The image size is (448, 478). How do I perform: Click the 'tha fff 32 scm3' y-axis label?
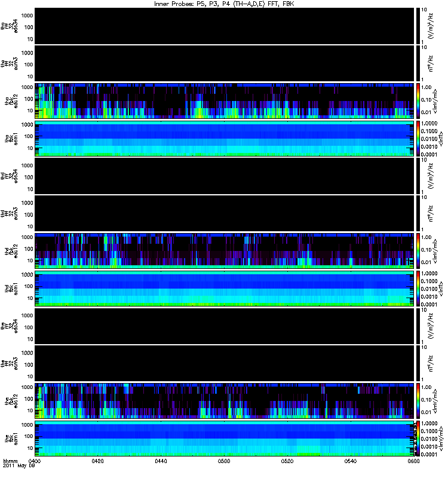(x=10, y=64)
